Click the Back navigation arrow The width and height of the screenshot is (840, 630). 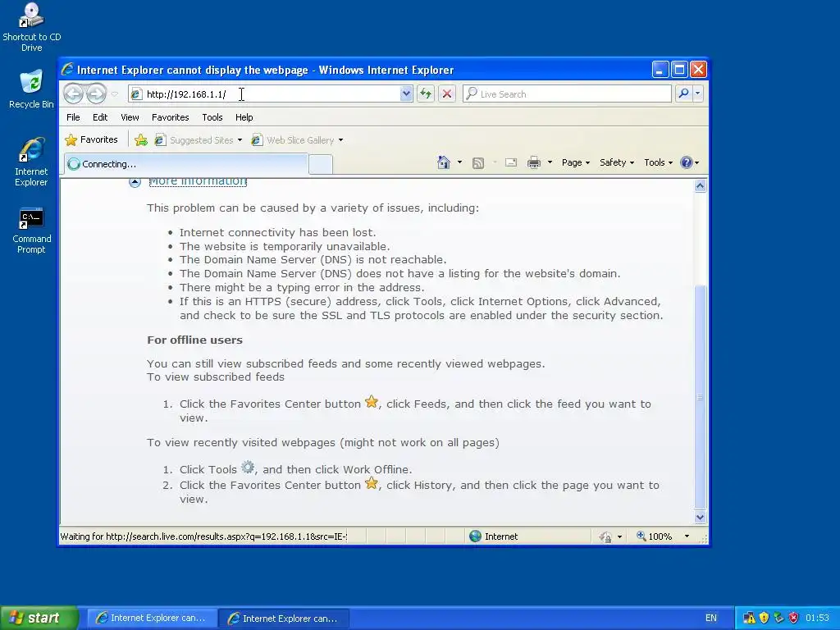(x=73, y=94)
